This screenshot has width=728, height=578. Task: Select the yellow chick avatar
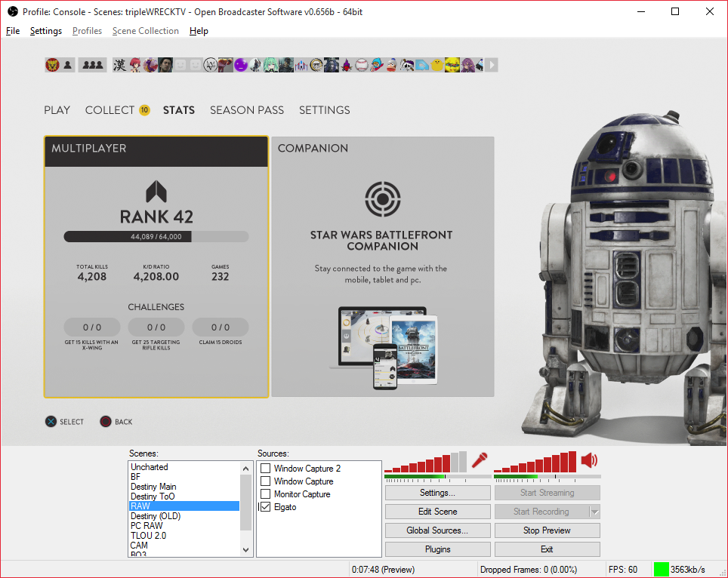tap(437, 65)
